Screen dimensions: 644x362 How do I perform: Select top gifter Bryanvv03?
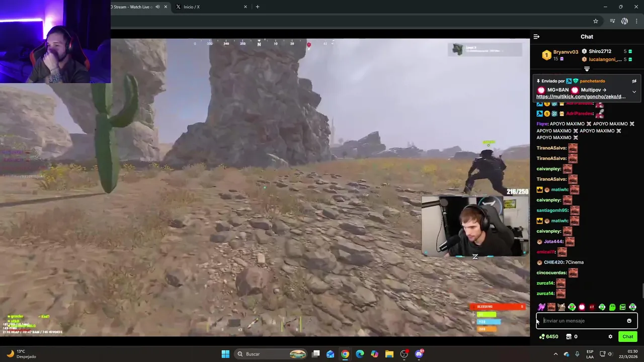tap(566, 52)
